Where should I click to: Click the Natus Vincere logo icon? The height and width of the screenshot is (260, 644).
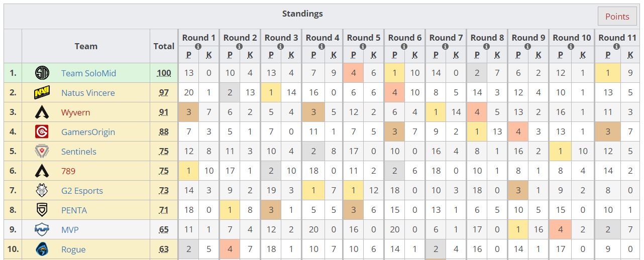tap(42, 93)
